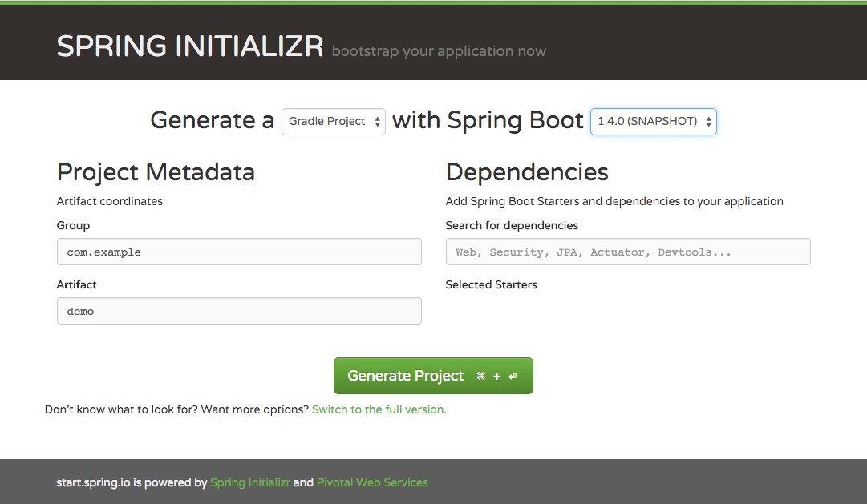867x504 pixels.
Task: Click the Project Metadata heading
Action: 156,171
